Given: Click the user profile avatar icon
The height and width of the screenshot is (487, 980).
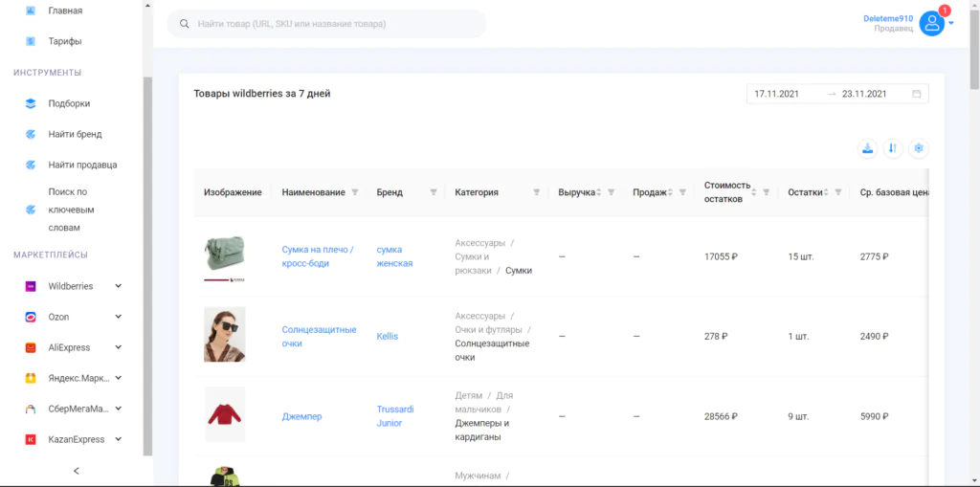Looking at the screenshot, I should point(932,24).
